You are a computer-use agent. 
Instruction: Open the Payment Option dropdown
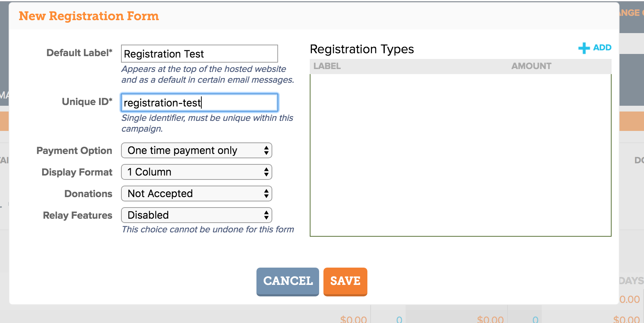(197, 150)
